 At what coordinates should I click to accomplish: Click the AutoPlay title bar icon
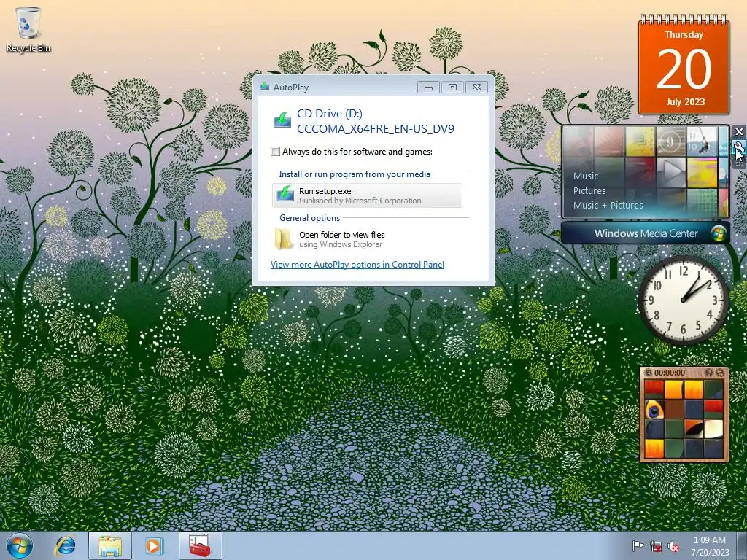pos(266,87)
